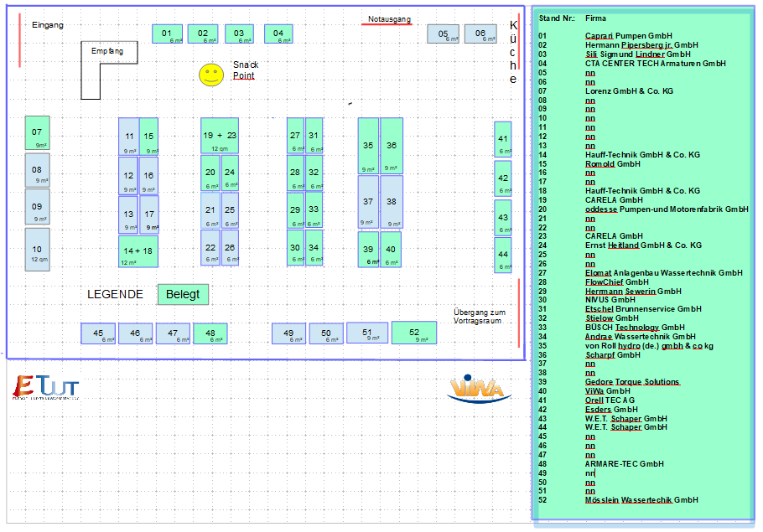Viewport: 763px width, 532px height.
Task: Click Stielow GmbH entry
Action: tap(613, 318)
